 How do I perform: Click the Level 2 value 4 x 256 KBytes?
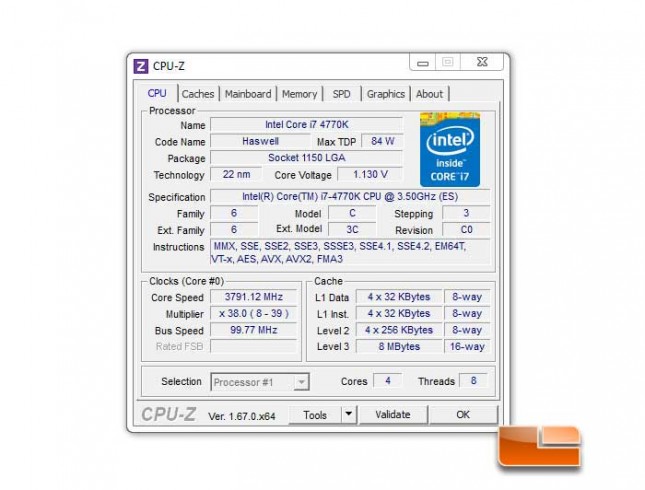pos(399,330)
